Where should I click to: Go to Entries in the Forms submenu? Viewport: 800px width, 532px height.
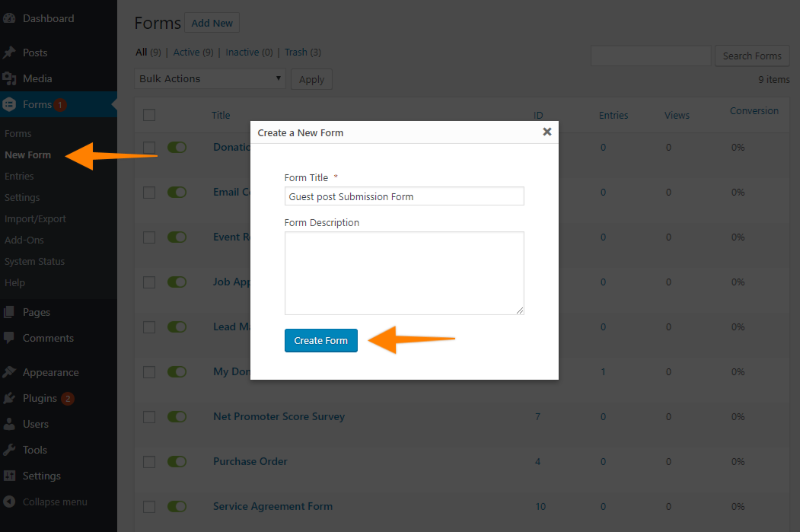(19, 177)
